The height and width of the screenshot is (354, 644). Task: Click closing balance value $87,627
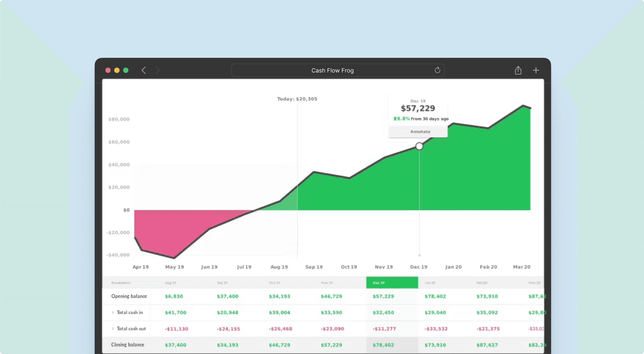coord(487,345)
